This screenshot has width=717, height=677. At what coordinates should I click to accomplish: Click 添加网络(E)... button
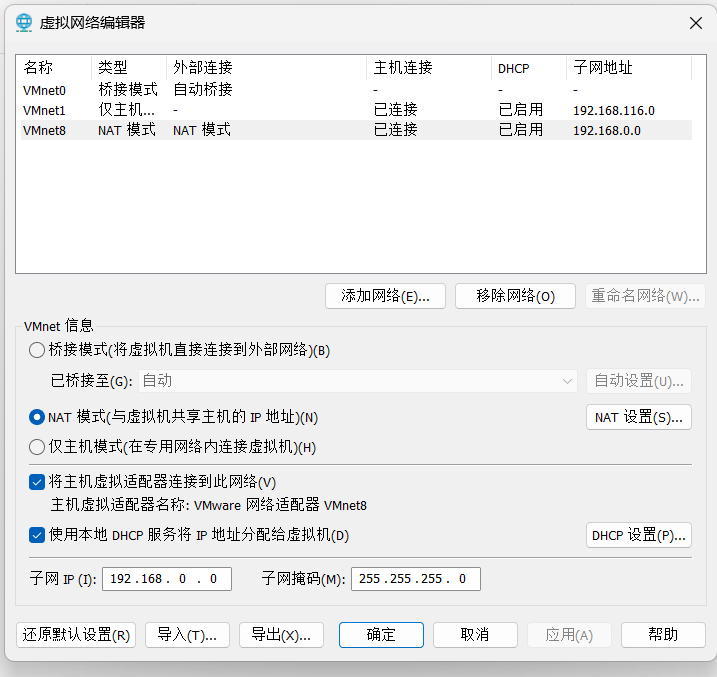(x=385, y=296)
